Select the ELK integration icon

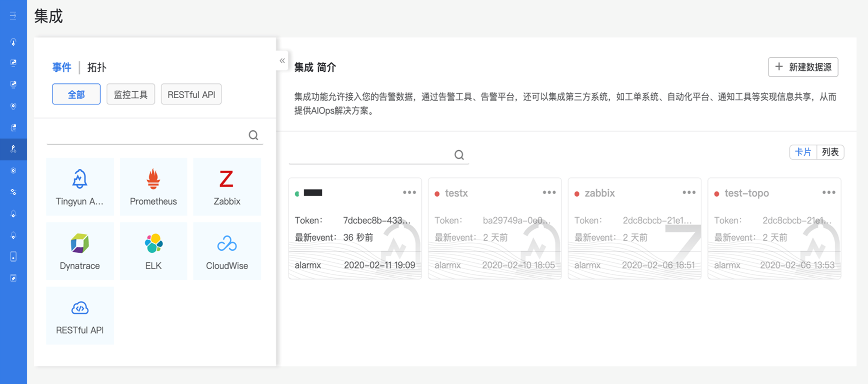pos(153,243)
